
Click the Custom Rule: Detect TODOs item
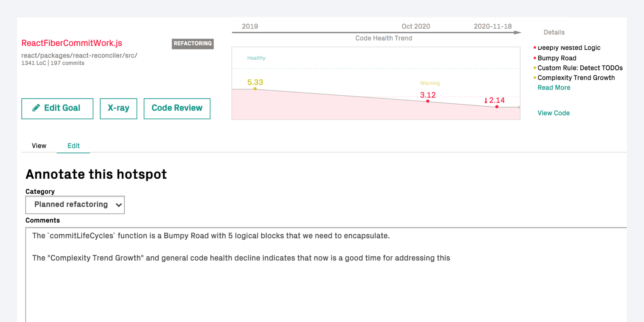tap(580, 68)
